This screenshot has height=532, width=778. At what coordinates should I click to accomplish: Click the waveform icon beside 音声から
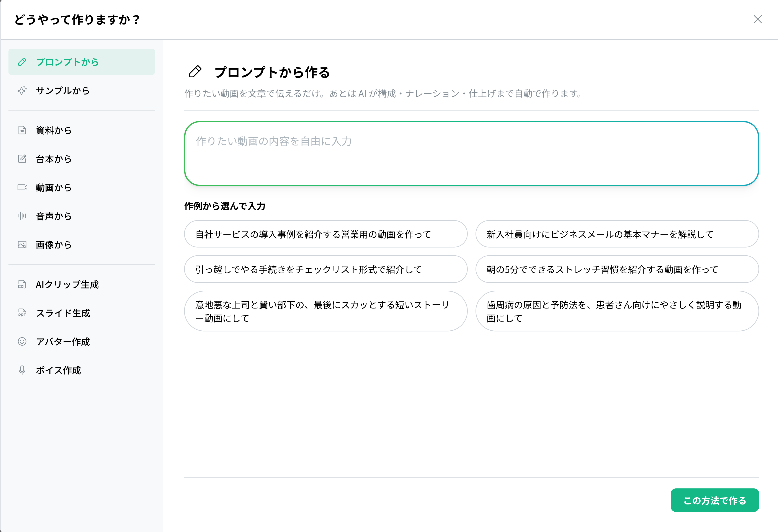pyautogui.click(x=22, y=216)
